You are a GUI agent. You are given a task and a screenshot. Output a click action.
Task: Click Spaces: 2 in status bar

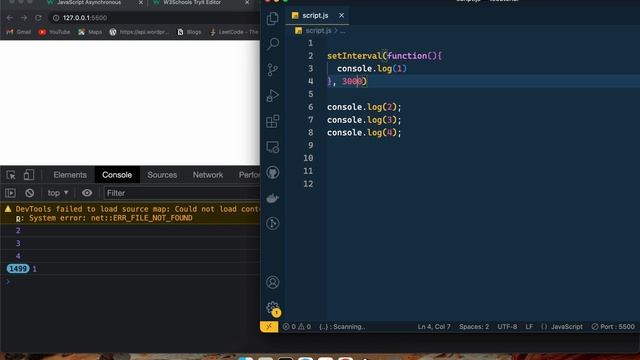point(474,327)
